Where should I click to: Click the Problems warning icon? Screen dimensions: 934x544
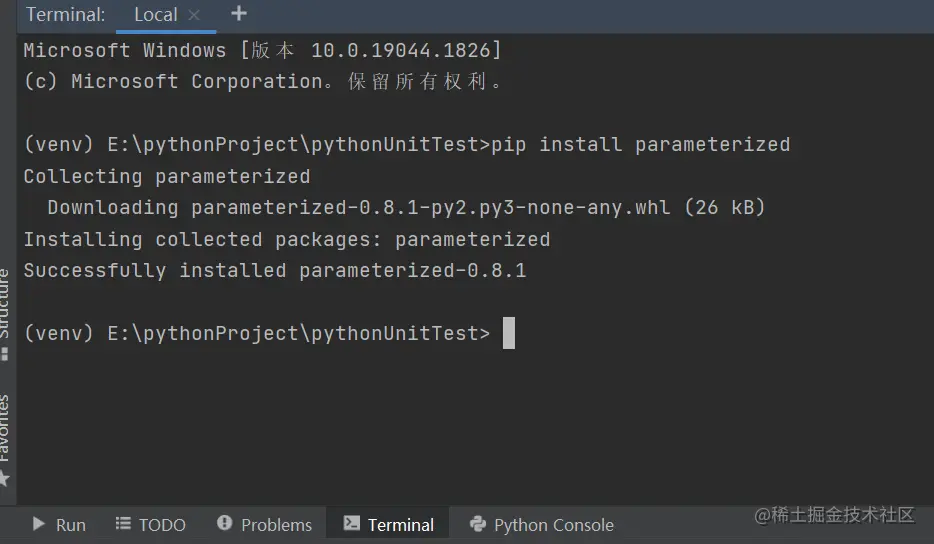(x=225, y=523)
